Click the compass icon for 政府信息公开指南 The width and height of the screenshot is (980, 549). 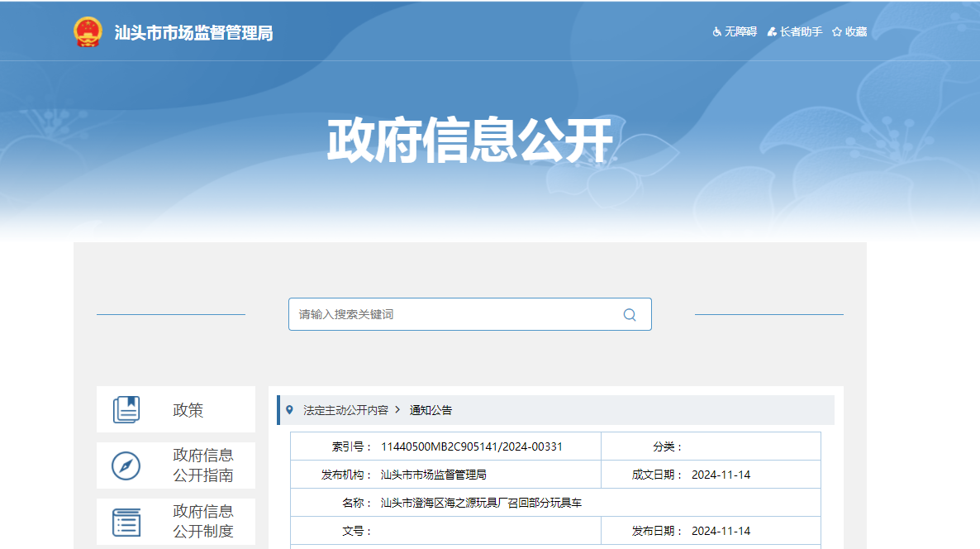pyautogui.click(x=126, y=465)
